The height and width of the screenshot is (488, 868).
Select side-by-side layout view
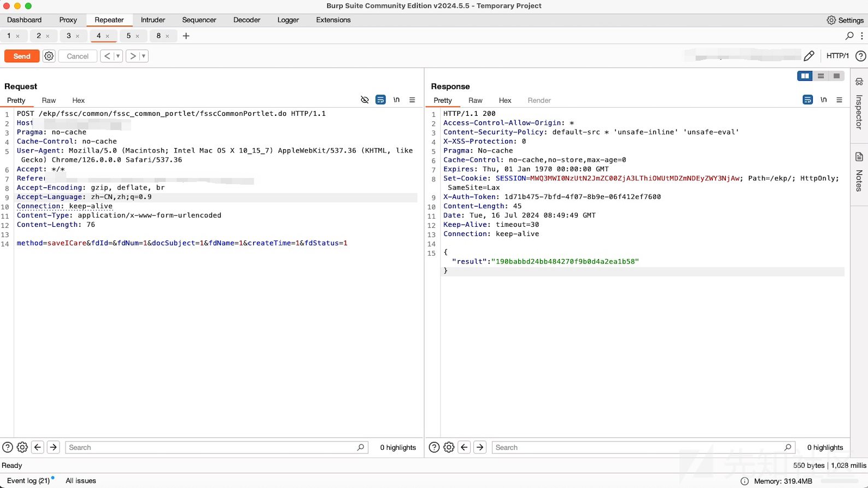coord(805,76)
